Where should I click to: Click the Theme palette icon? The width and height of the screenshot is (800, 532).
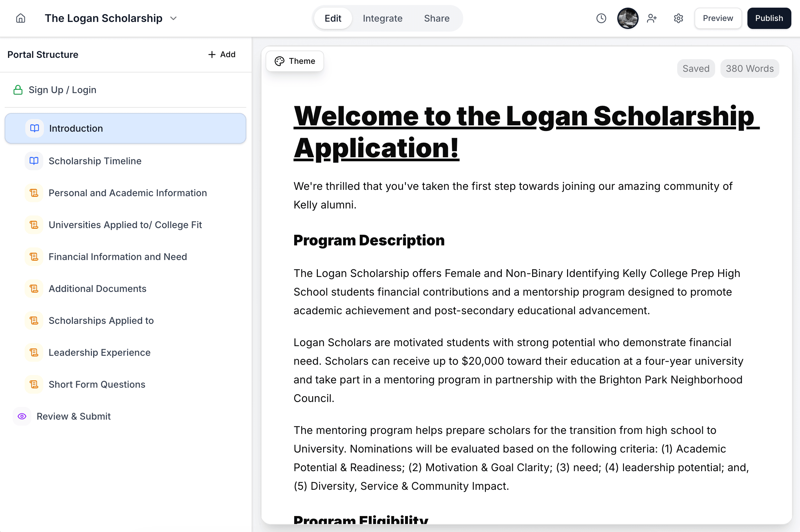pyautogui.click(x=280, y=61)
